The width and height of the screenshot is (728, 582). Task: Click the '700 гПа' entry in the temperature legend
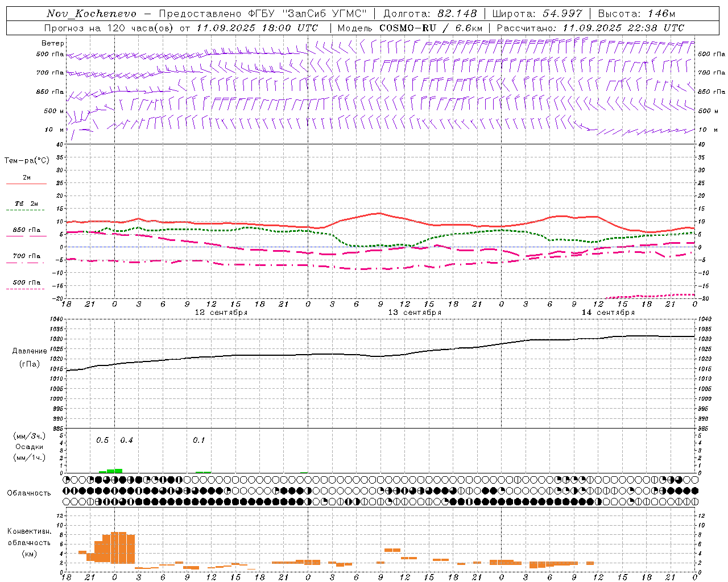tap(26, 256)
